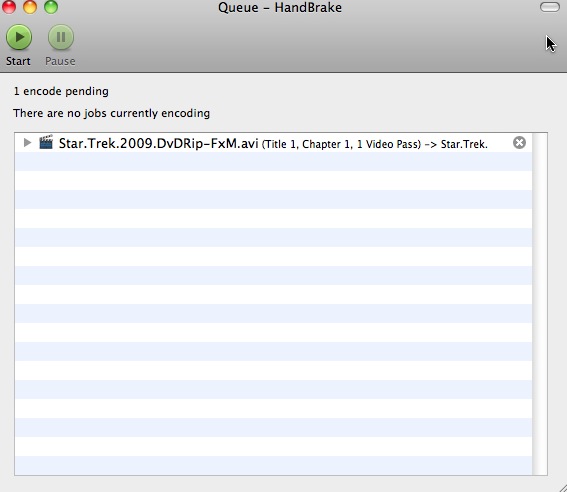Image resolution: width=567 pixels, height=492 pixels.
Task: Click the 'Start' label under the play button
Action: [x=18, y=61]
